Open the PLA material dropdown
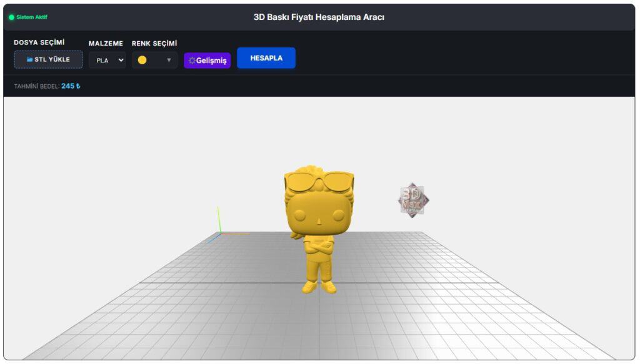Screen dimensions: 640x364 tap(107, 61)
